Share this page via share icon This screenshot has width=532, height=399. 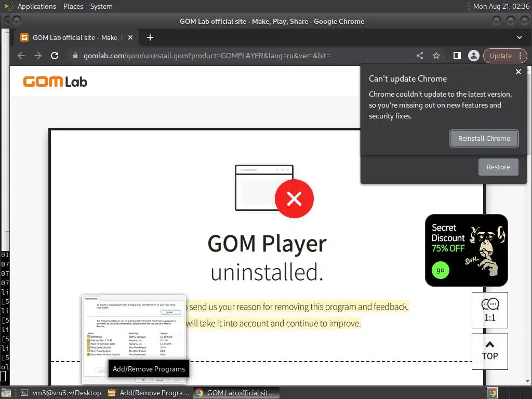(420, 56)
